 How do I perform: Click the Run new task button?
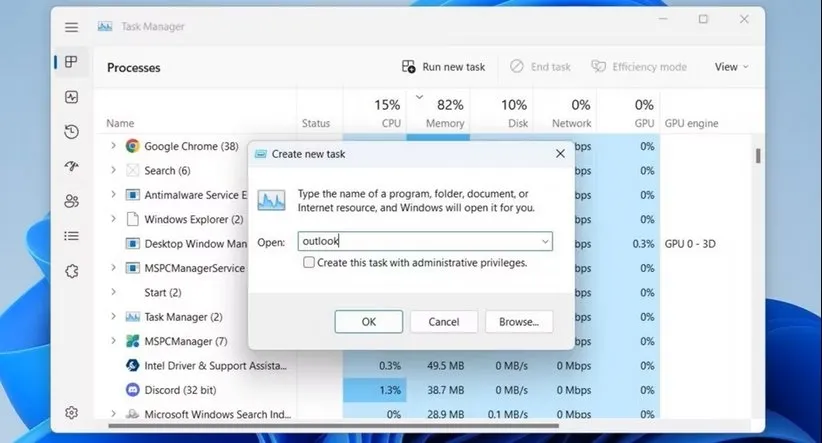(444, 67)
